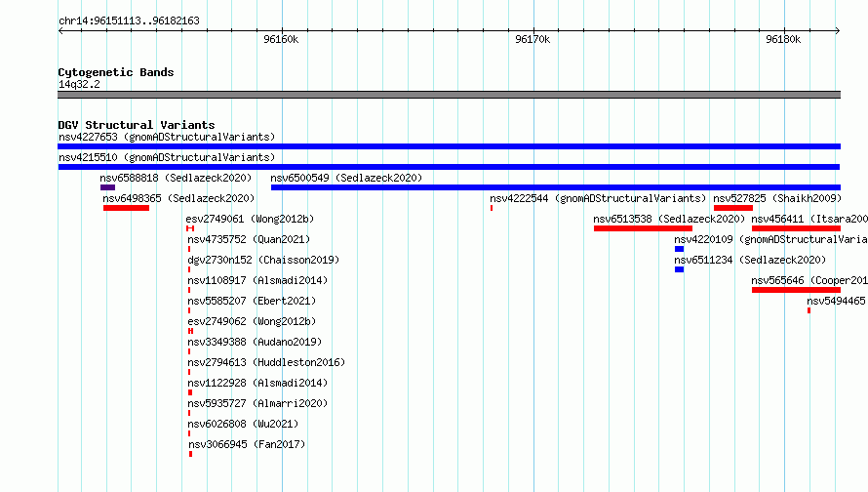Click nsv456411 (Itsara) variant label
The height and width of the screenshot is (492, 868).
coord(809,219)
